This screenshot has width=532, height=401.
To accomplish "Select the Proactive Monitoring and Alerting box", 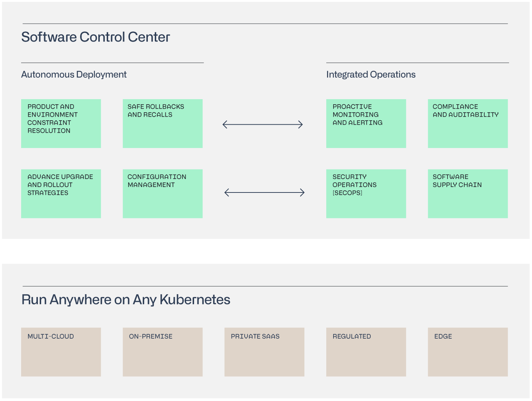I will [366, 124].
